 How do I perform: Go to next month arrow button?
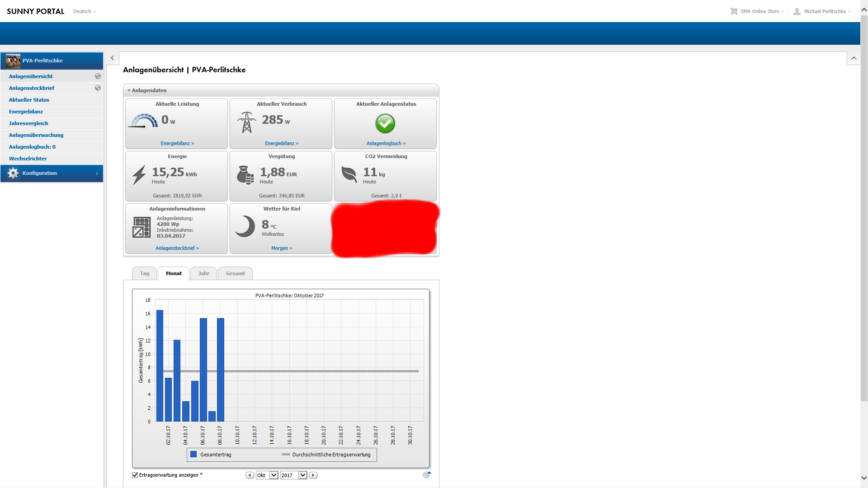click(313, 475)
